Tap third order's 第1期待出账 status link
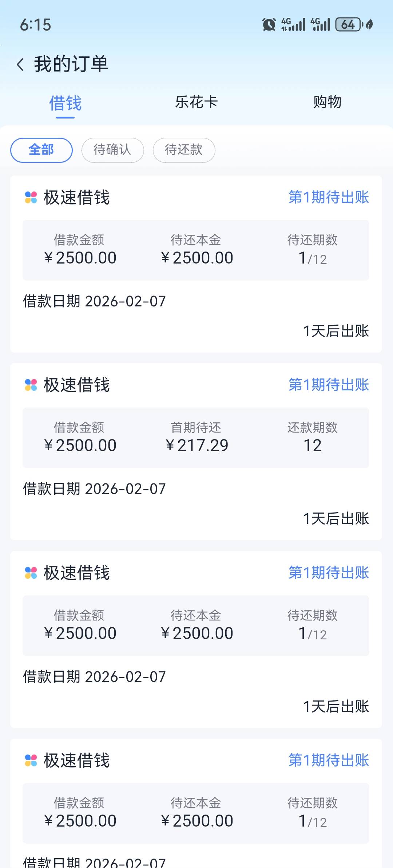 coord(329,573)
